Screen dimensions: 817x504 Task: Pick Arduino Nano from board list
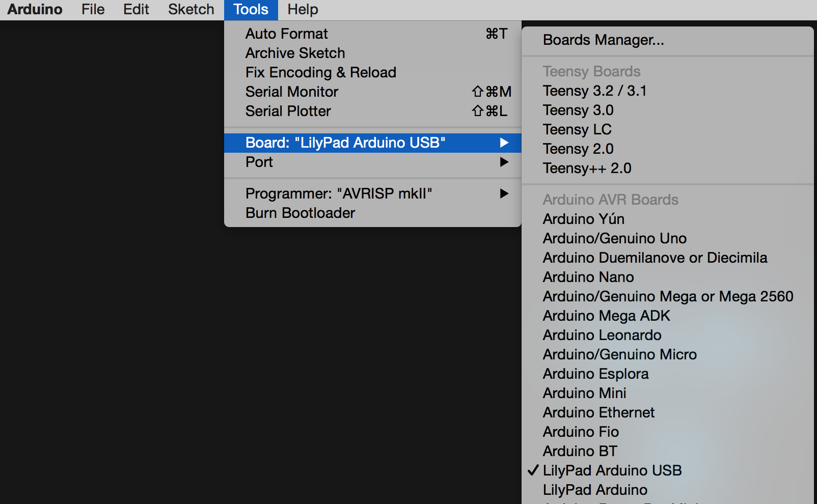click(x=588, y=277)
